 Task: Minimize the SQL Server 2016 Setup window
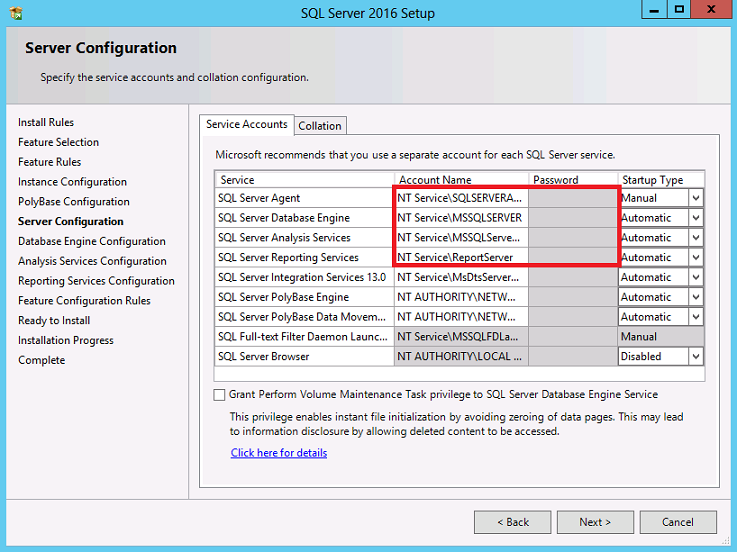654,9
